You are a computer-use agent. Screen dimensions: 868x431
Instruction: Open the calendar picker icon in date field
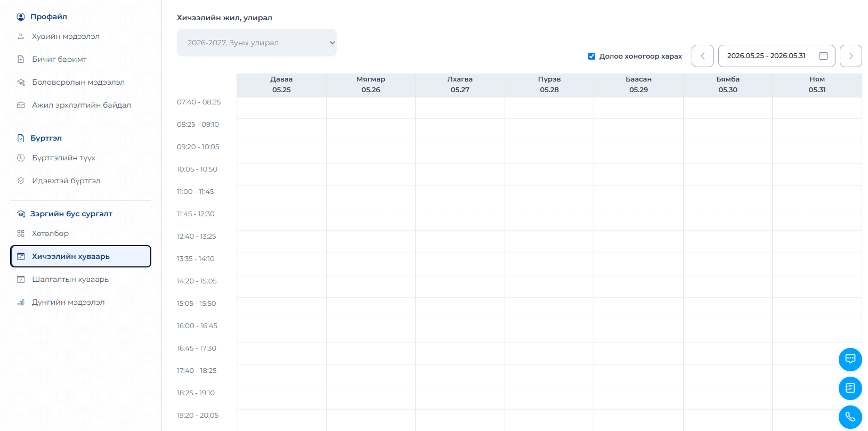[823, 56]
